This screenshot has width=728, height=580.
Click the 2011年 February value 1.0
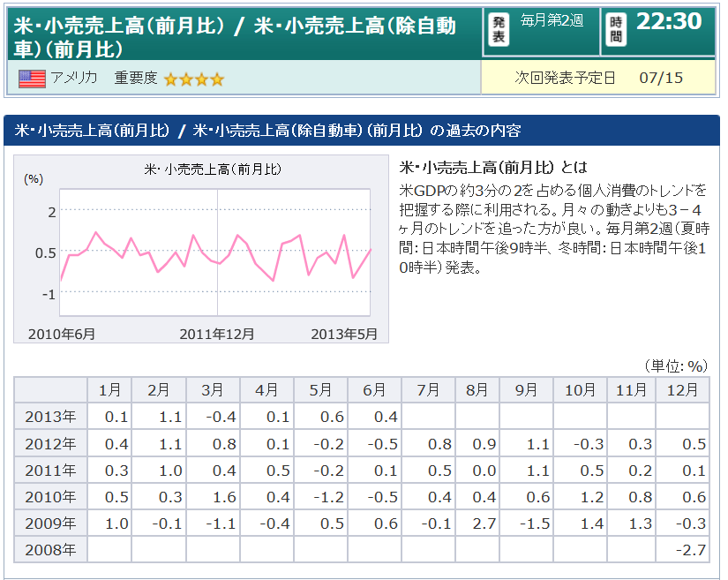tap(170, 471)
